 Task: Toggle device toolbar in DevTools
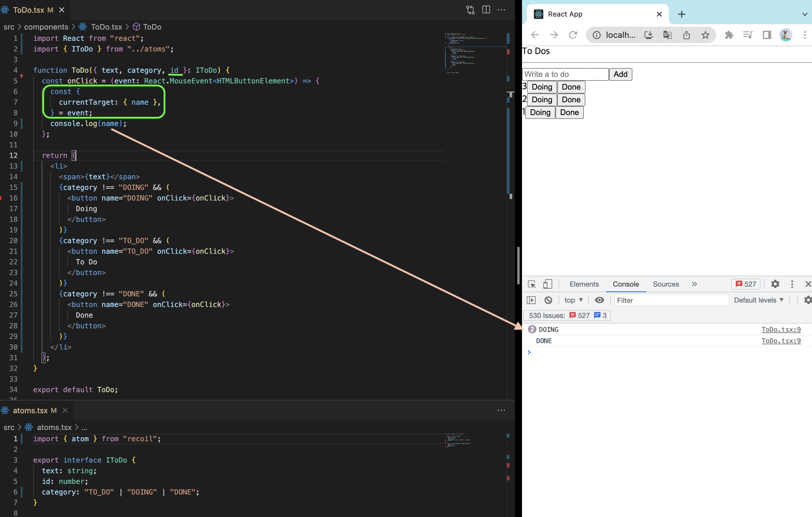(548, 284)
